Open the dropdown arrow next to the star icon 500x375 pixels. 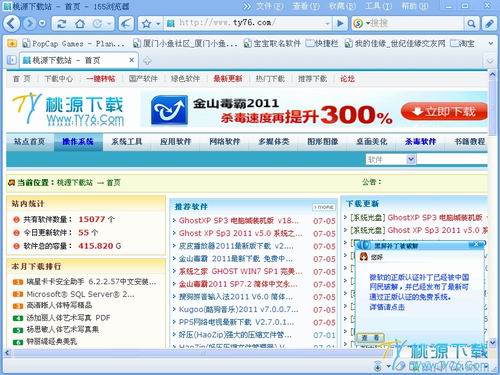click(158, 24)
